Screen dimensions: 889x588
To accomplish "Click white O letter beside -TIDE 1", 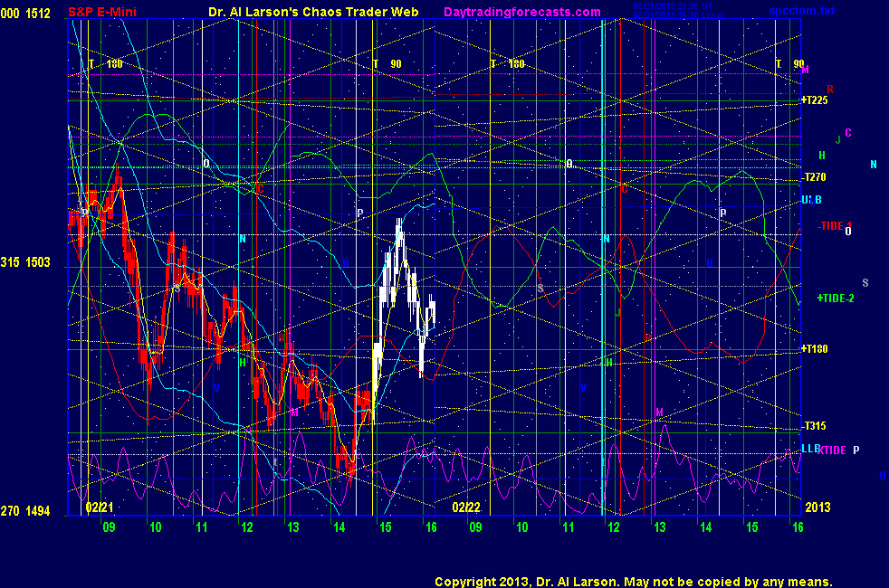I will (x=848, y=231).
